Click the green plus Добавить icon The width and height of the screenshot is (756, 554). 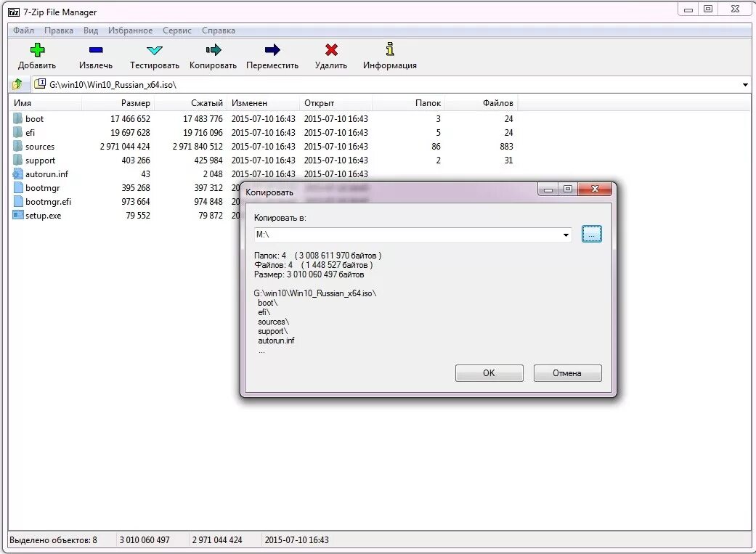[x=37, y=49]
